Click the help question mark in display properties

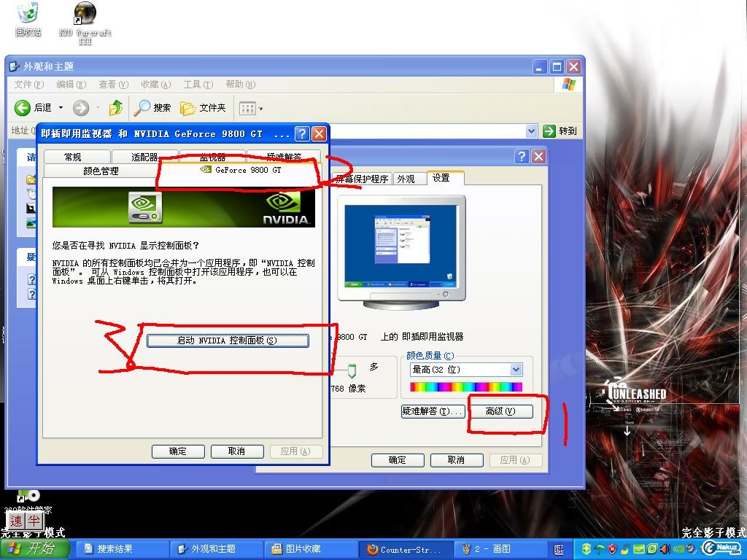coord(522,156)
